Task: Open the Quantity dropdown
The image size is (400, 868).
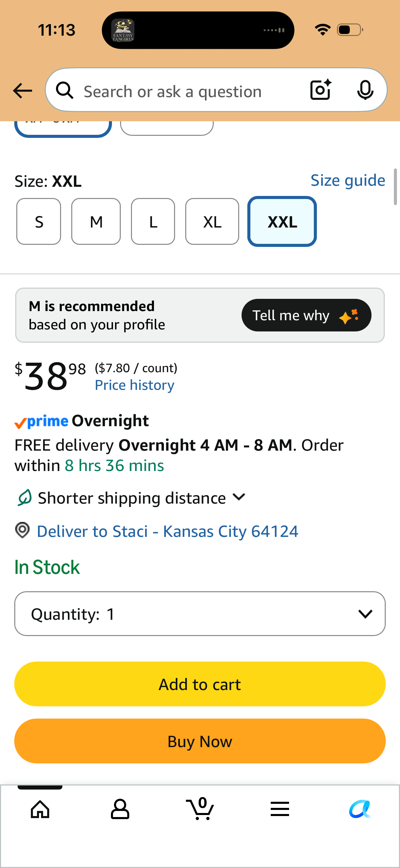Action: click(200, 614)
